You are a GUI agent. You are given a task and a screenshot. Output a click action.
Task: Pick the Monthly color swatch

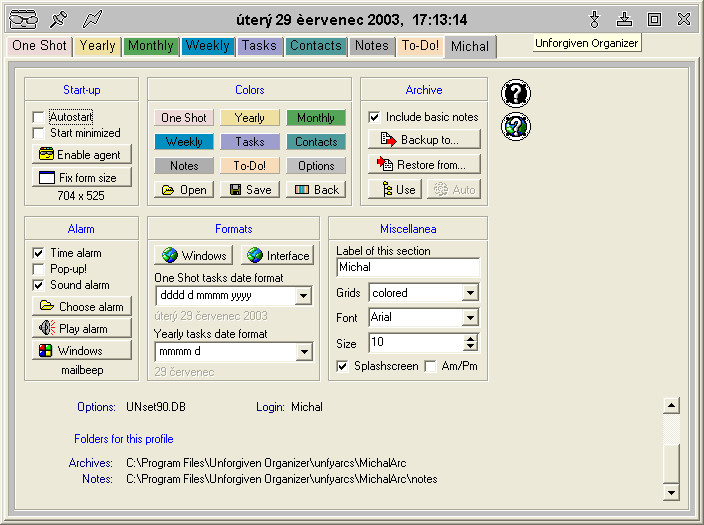point(316,118)
